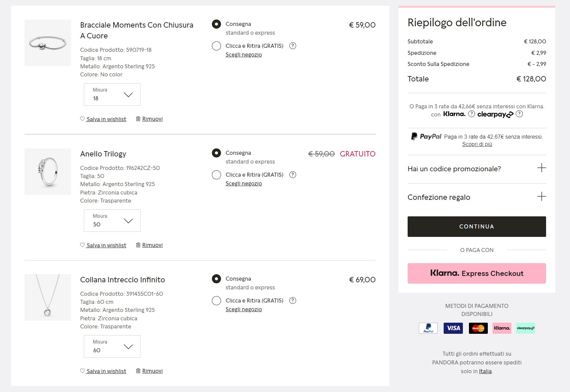Pay with Klarna Express Checkout
570x392 pixels.
476,273
